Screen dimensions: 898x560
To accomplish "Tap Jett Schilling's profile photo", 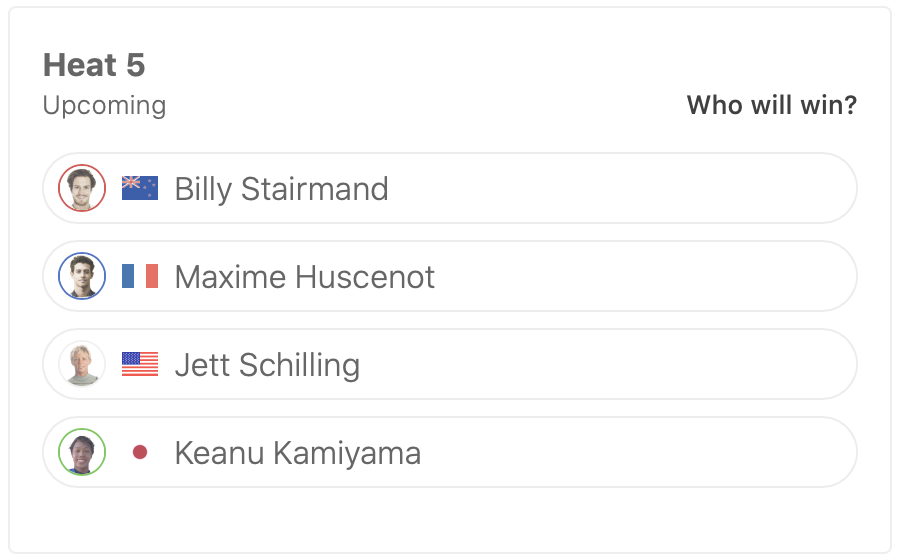I will click(x=82, y=364).
